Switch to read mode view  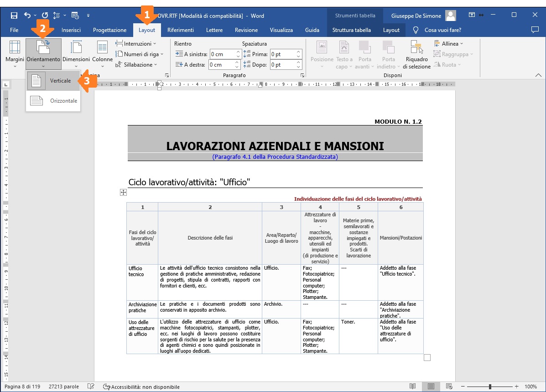[x=412, y=387]
